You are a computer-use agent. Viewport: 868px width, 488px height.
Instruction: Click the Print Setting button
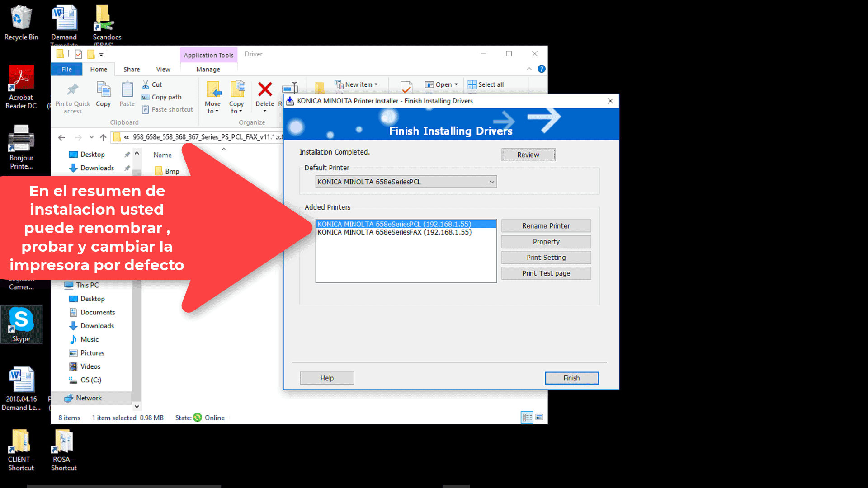546,258
